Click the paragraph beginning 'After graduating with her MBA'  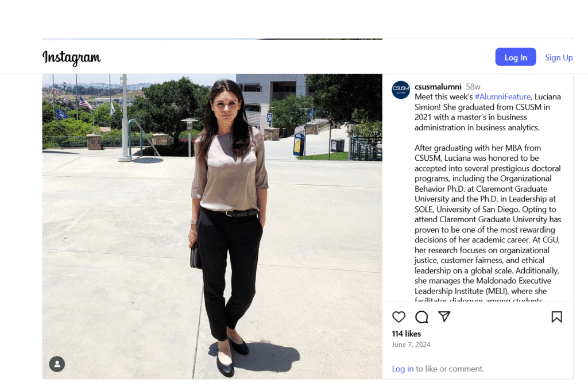[x=488, y=225]
